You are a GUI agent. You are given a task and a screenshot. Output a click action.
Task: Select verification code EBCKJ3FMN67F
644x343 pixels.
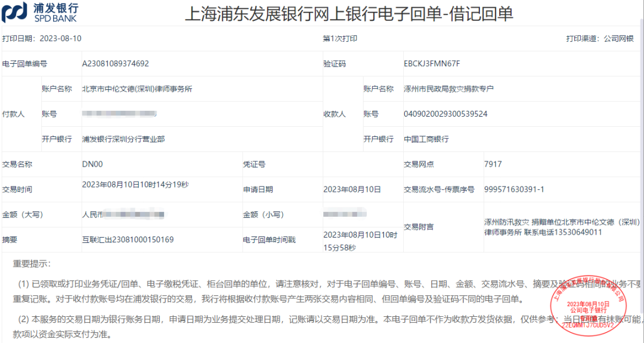432,64
